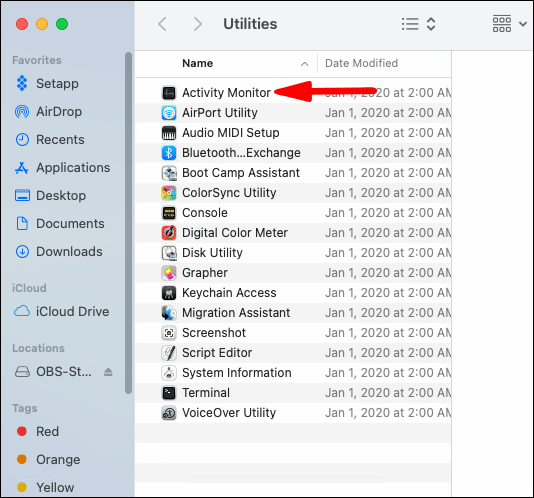Eject the OBS-St... volume
This screenshot has height=498, width=534.
tap(108, 372)
